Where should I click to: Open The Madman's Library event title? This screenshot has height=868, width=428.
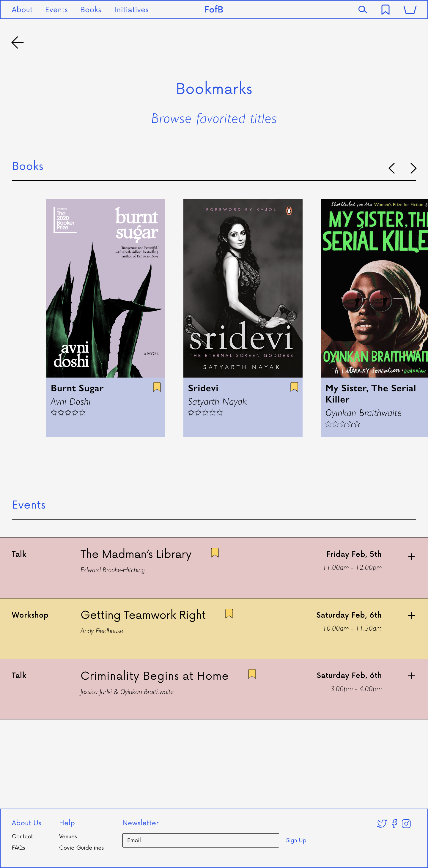tap(136, 554)
